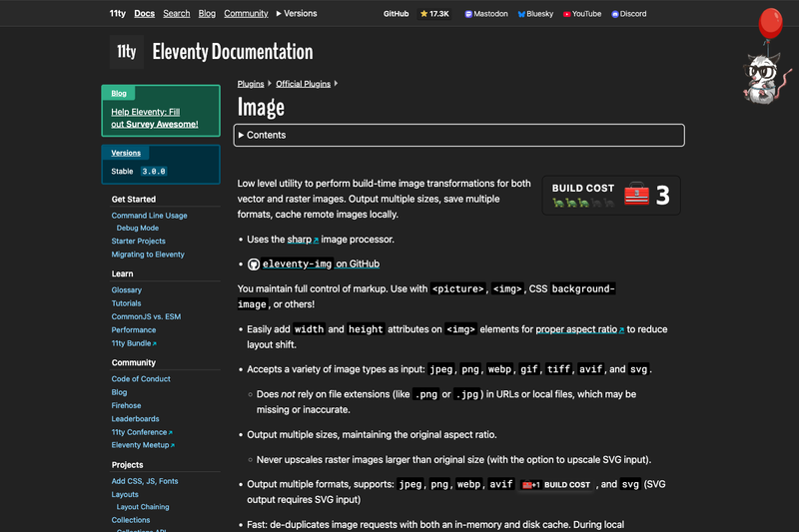
Task: Open the proper aspect ratio link
Action: pos(580,329)
